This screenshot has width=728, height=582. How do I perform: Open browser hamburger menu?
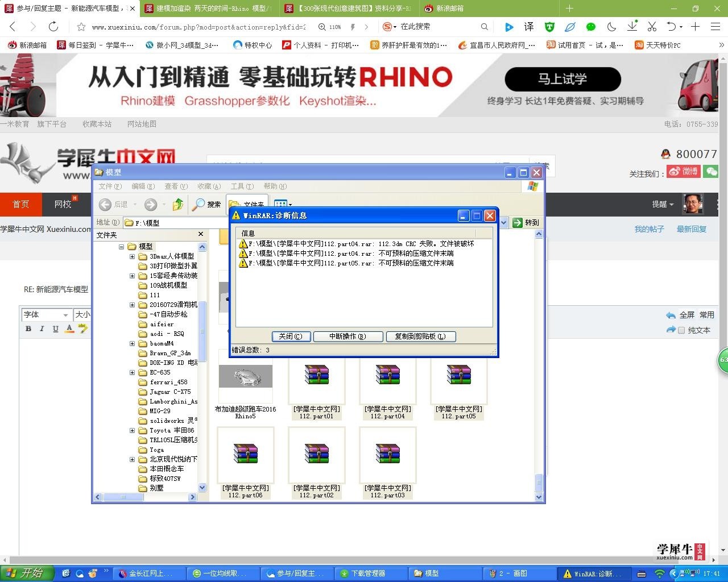pos(715,27)
